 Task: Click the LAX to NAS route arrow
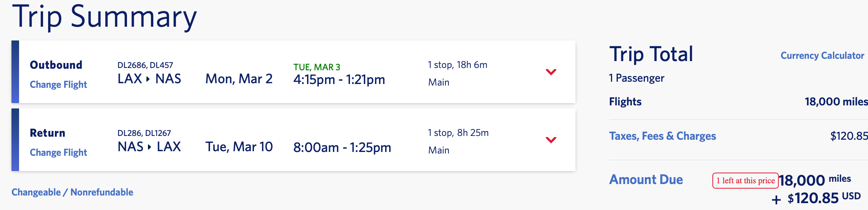click(148, 79)
